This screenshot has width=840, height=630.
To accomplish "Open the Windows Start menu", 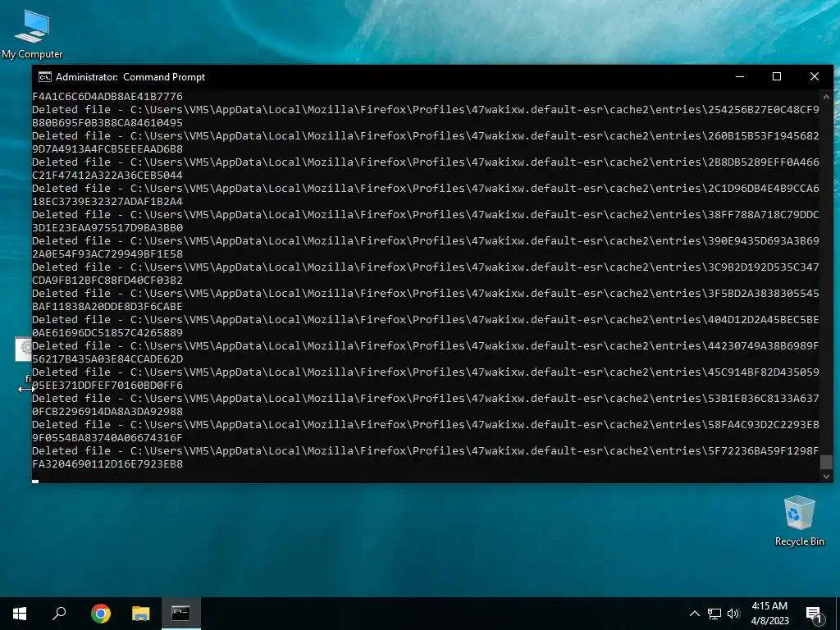I will [20, 614].
